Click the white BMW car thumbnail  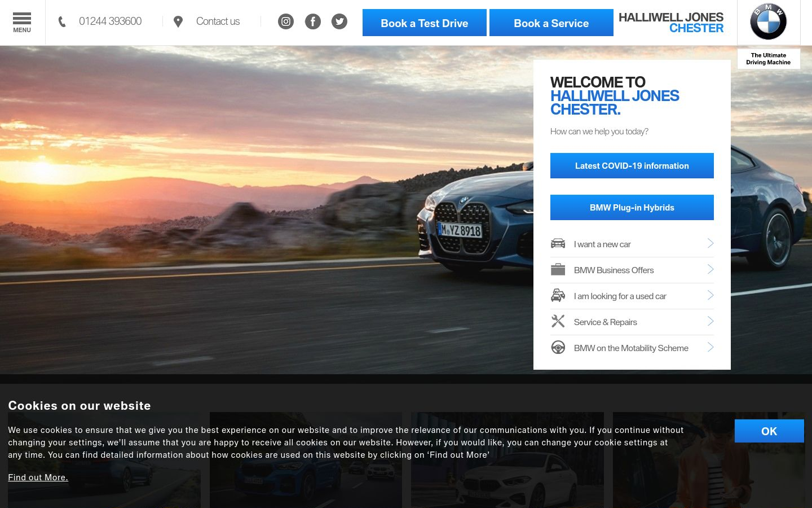click(507, 460)
